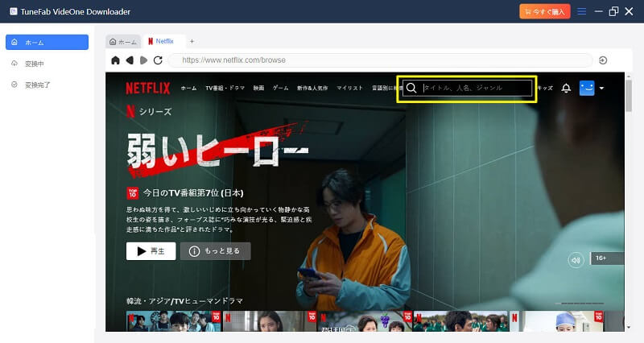Click the scroll down arrow at bottom
Image resolution: width=644 pixels, height=343 pixels.
(x=629, y=328)
